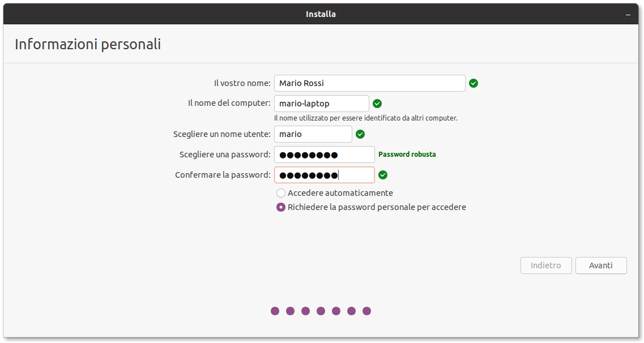The height and width of the screenshot is (343, 644).
Task: Click the checkmark beside username field
Action: (360, 134)
